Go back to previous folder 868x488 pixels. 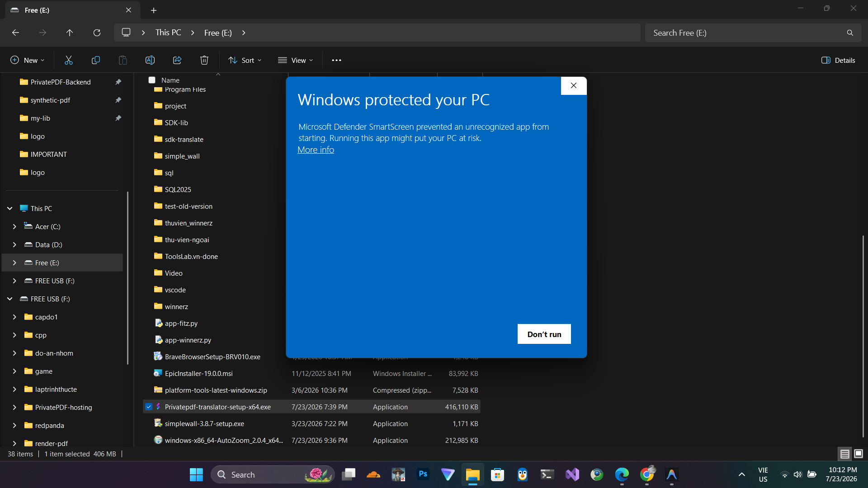point(15,33)
